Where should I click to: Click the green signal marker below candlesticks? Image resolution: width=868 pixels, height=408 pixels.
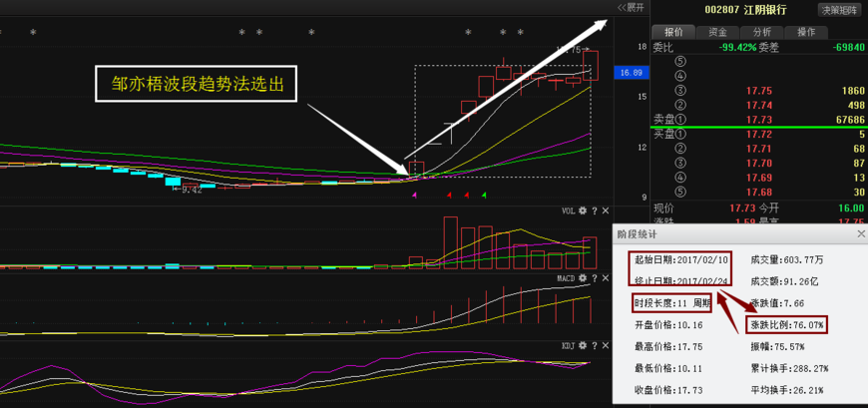(x=484, y=195)
